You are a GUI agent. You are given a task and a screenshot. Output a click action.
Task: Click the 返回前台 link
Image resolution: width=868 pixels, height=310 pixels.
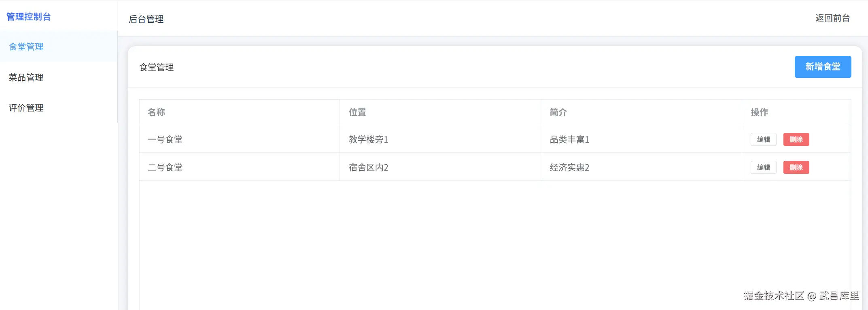(832, 18)
